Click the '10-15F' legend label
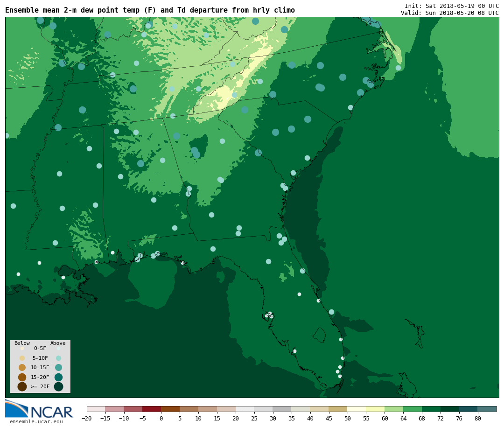 40,367
